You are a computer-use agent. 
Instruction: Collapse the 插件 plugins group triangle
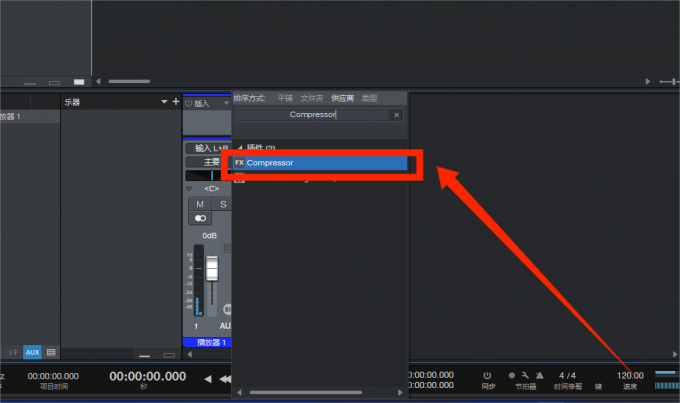tap(238, 148)
